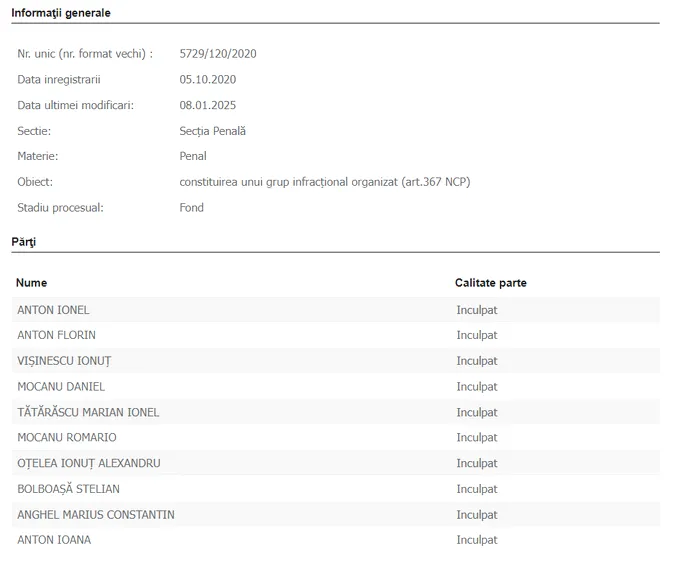
Task: Click the Calitate parte column header
Action: 490,283
